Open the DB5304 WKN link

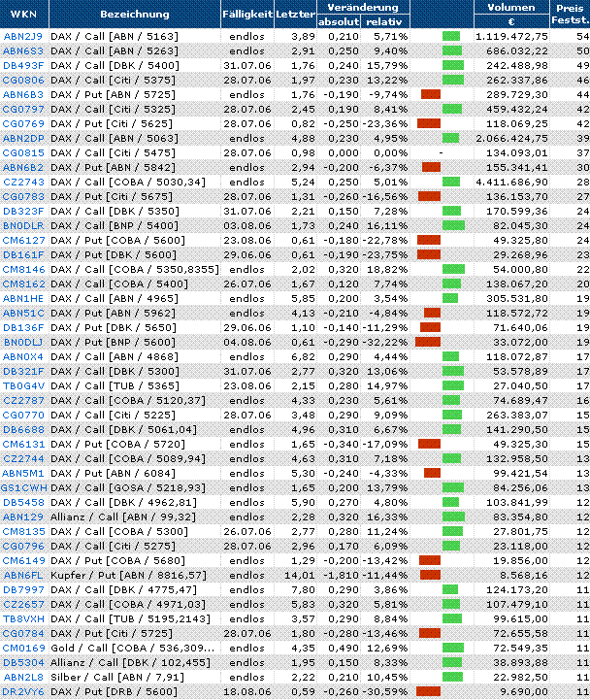(23, 663)
